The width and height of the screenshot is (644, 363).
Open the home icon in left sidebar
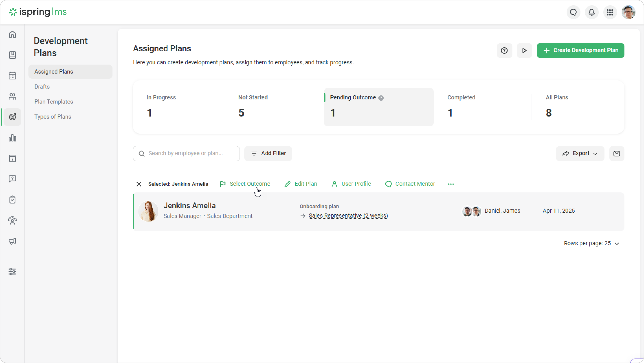coord(12,34)
